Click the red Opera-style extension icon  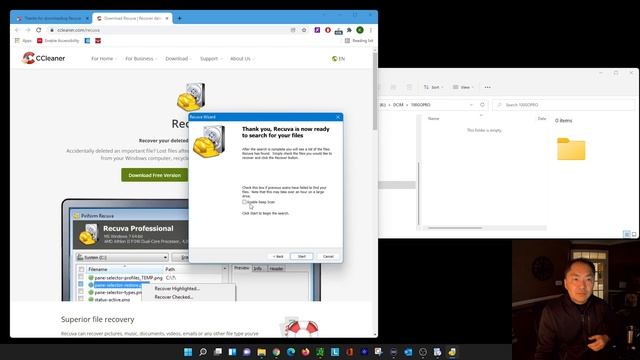(328, 30)
